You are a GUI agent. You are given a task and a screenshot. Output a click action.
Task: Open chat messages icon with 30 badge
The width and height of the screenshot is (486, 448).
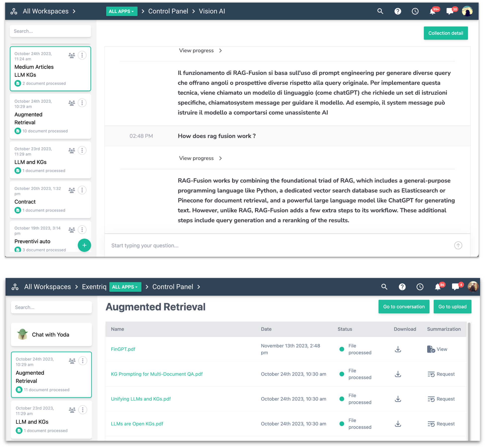pyautogui.click(x=450, y=11)
